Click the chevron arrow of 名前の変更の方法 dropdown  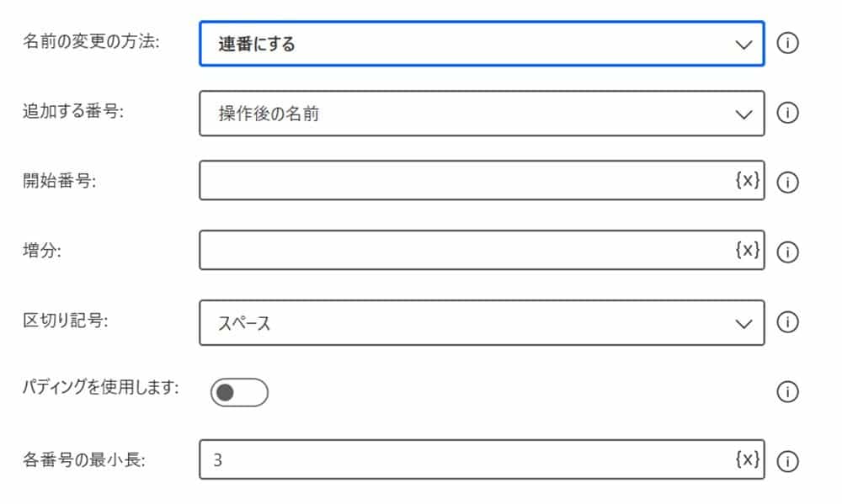pyautogui.click(x=743, y=45)
